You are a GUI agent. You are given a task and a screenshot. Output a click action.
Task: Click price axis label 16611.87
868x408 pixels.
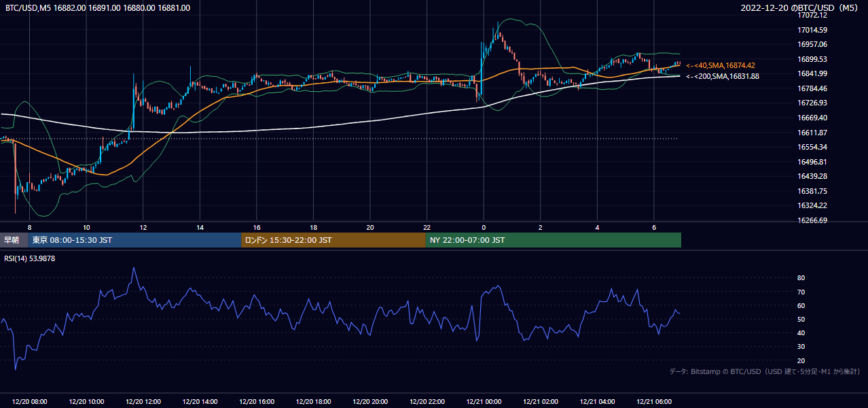(x=812, y=133)
